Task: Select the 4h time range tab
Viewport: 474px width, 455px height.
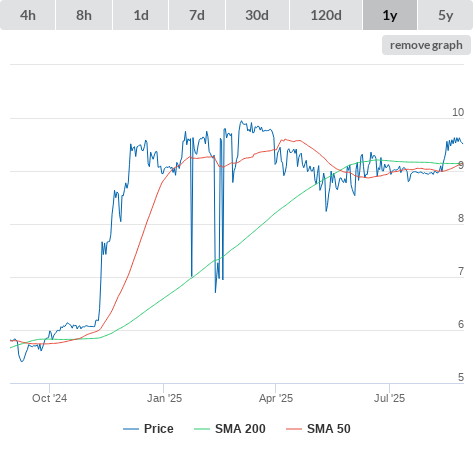Action: [x=28, y=15]
